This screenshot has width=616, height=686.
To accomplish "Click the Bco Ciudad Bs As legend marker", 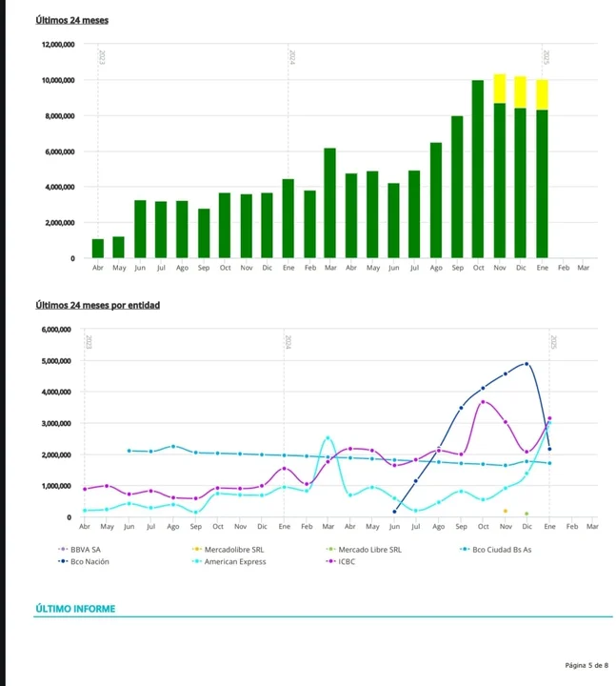I will coord(465,550).
